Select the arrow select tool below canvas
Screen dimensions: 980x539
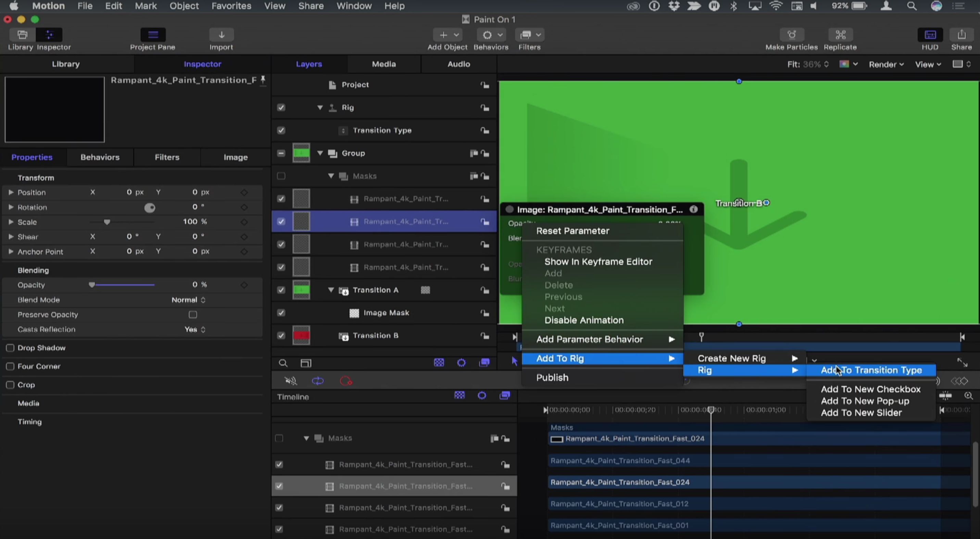click(x=514, y=361)
